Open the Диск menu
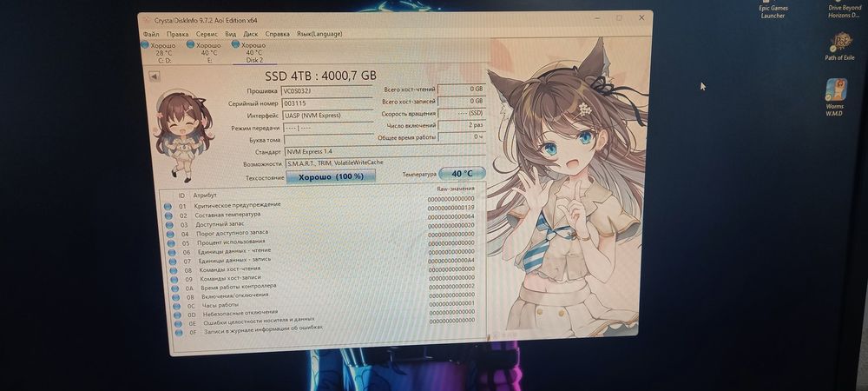This screenshot has height=391, width=868. [250, 35]
